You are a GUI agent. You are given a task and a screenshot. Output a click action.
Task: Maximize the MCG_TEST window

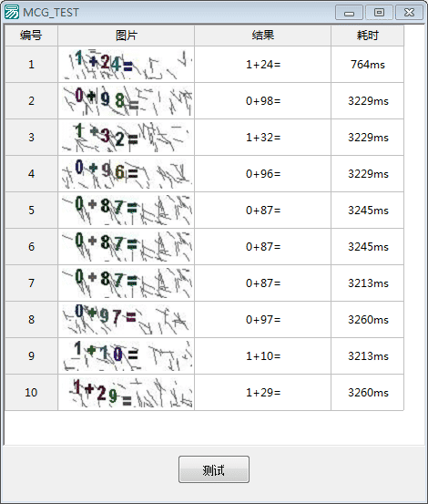tap(379, 12)
